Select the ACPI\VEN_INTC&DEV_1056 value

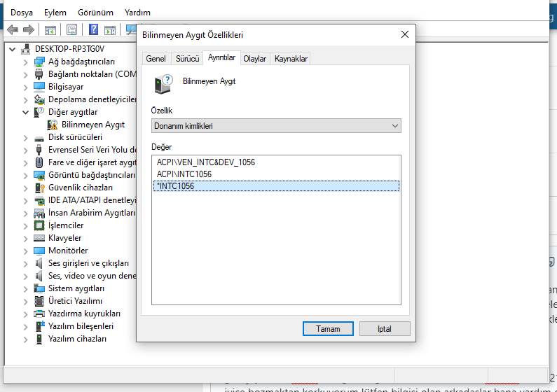pyautogui.click(x=206, y=162)
